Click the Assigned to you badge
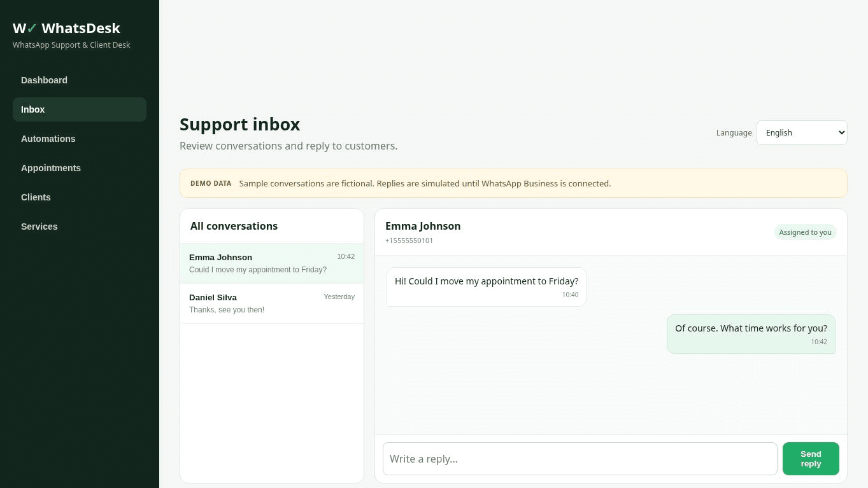The height and width of the screenshot is (488, 868). coord(806,232)
